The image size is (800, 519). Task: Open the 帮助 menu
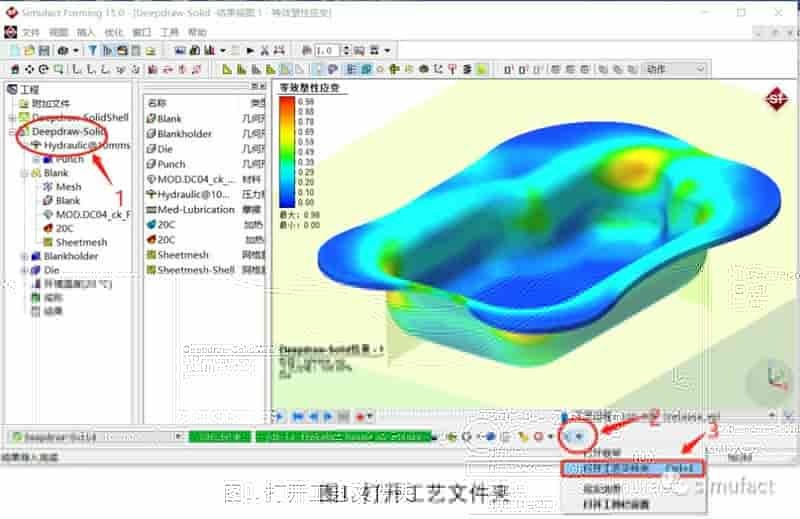[x=197, y=32]
